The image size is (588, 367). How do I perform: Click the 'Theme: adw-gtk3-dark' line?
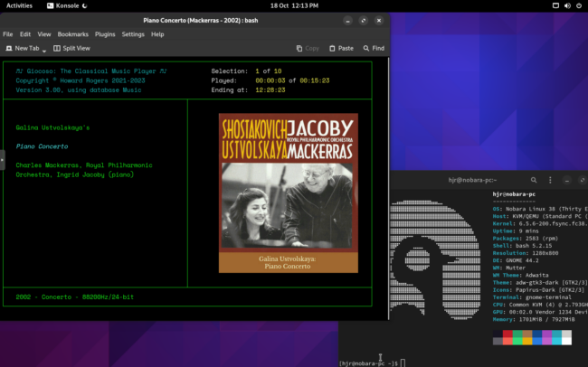pos(540,283)
